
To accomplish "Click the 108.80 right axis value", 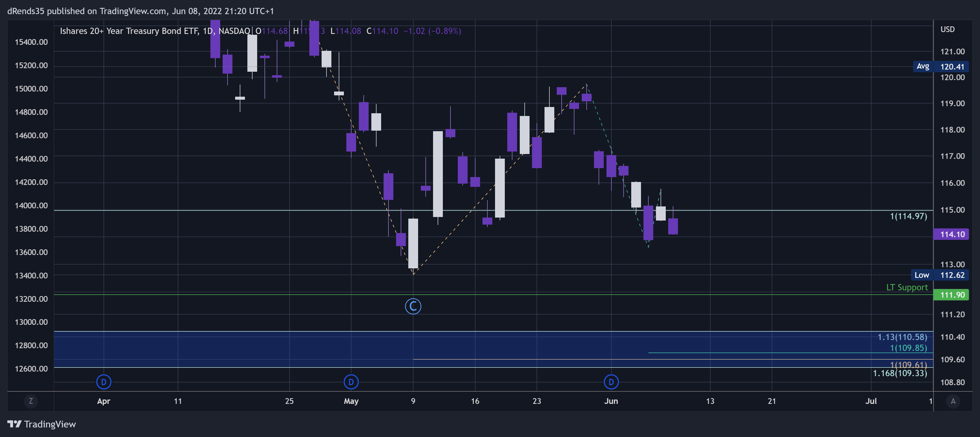I will [952, 382].
